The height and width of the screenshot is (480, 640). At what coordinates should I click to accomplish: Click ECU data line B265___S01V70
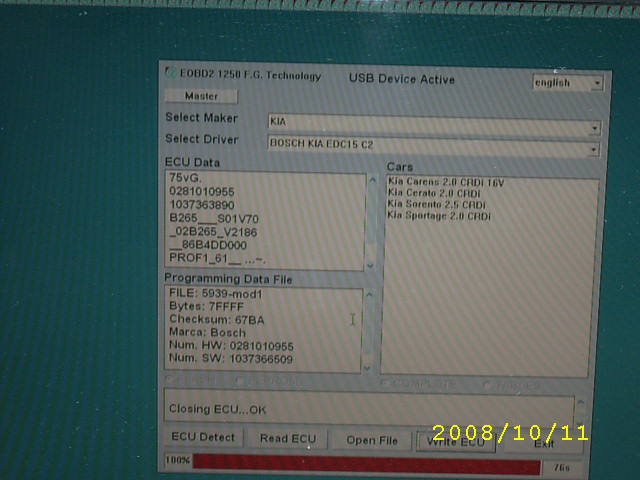(x=214, y=219)
